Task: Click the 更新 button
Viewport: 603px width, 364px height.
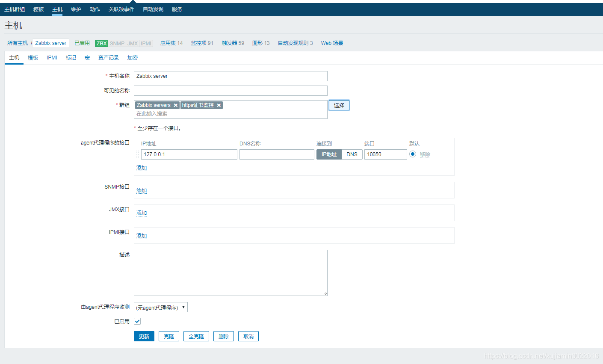Action: click(144, 336)
